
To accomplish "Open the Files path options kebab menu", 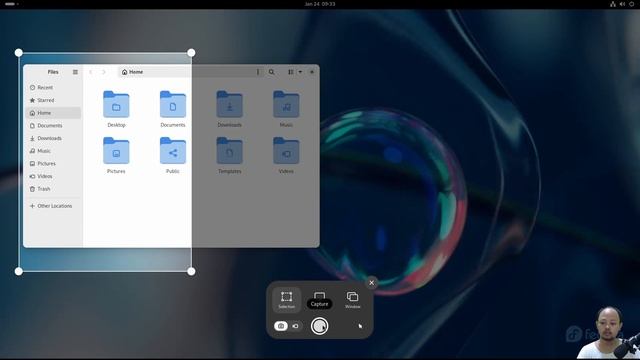I will tap(258, 72).
